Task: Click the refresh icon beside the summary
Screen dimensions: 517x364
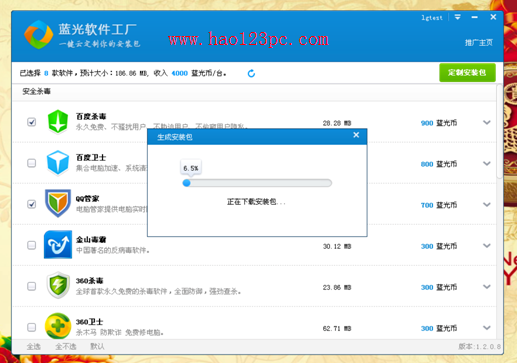Action: [251, 73]
